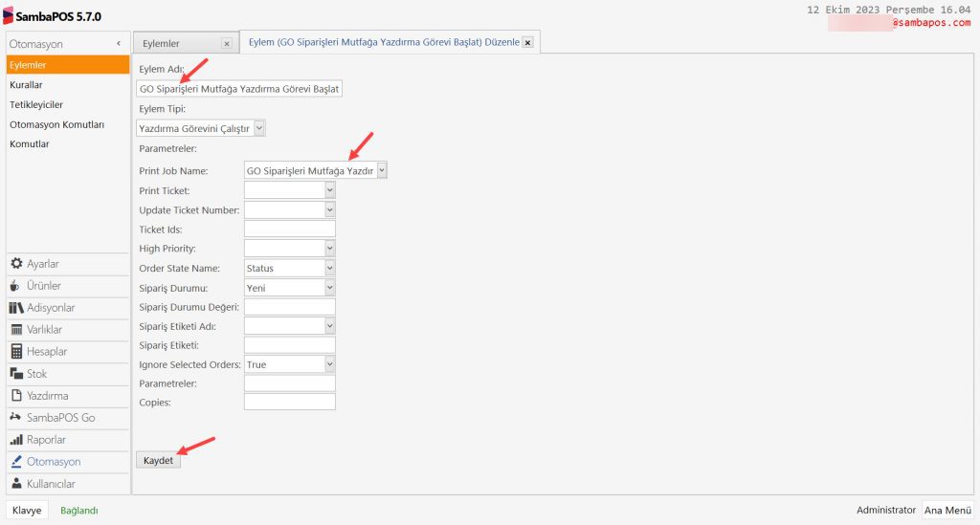This screenshot has height=525, width=980.
Task: Click the Ana Menü button
Action: pos(947,510)
